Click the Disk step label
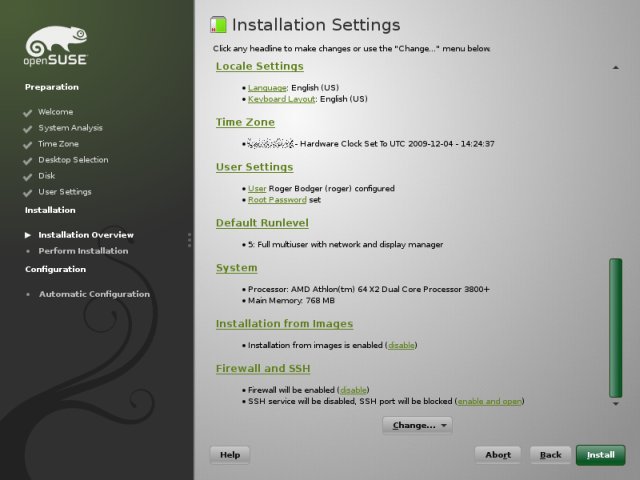The image size is (640, 480). click(47, 176)
